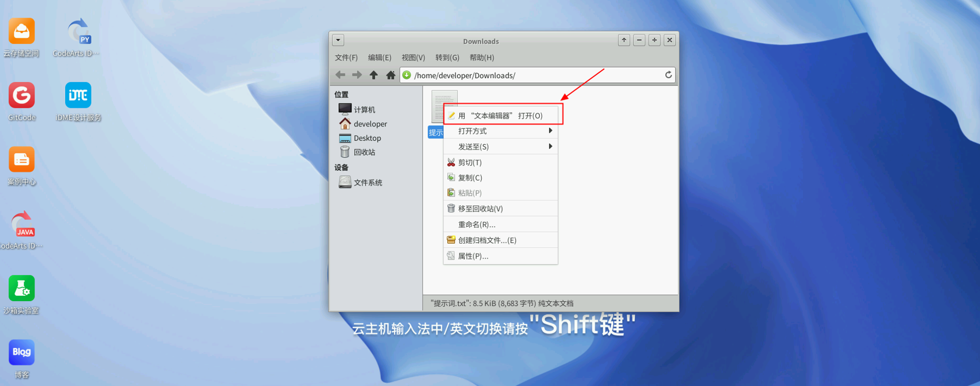
Task: Go forward with the right arrow
Action: pyautogui.click(x=357, y=75)
